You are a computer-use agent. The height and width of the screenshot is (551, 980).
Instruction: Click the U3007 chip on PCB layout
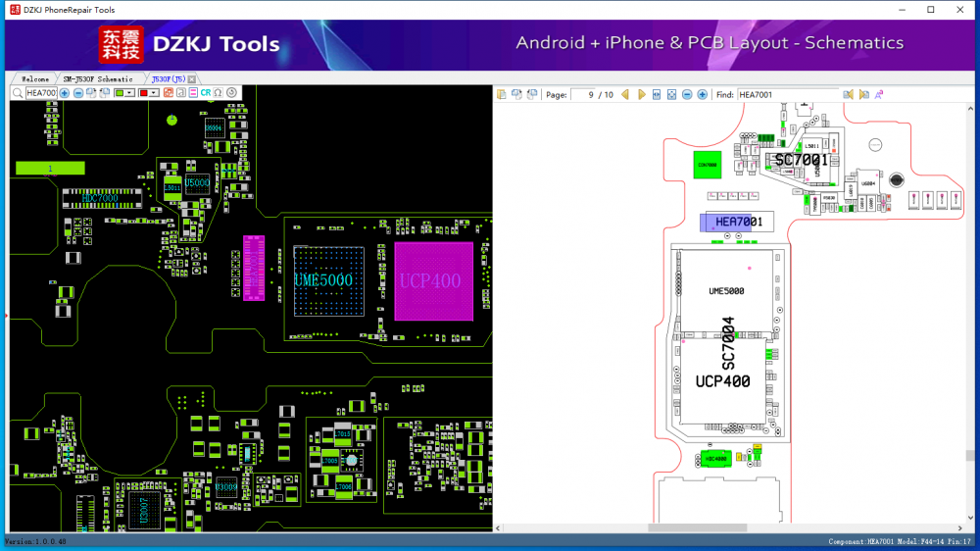tap(144, 510)
